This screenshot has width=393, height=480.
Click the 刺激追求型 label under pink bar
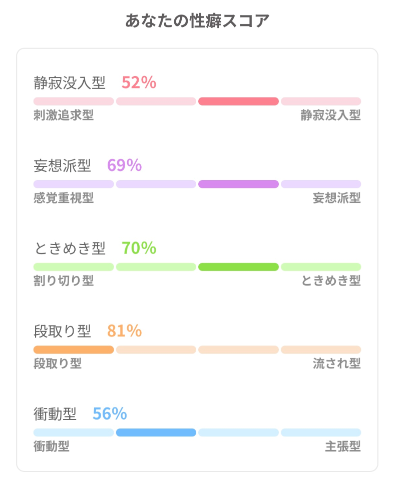[x=63, y=115]
